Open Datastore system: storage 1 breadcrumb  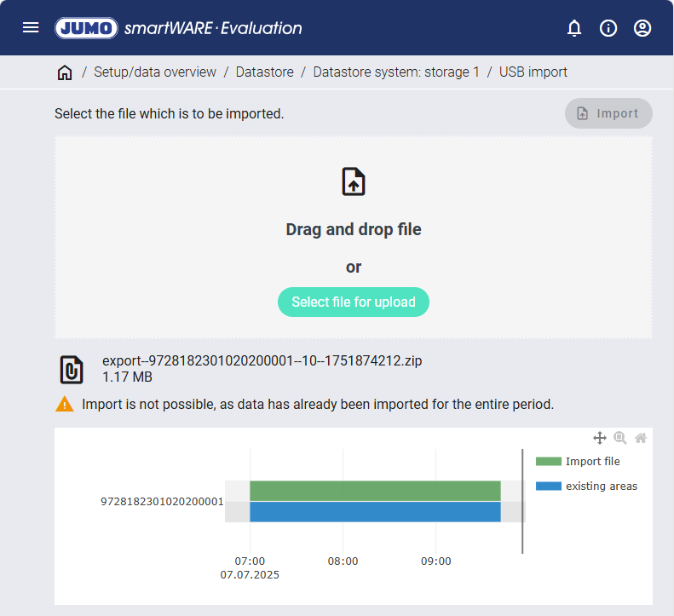point(396,72)
